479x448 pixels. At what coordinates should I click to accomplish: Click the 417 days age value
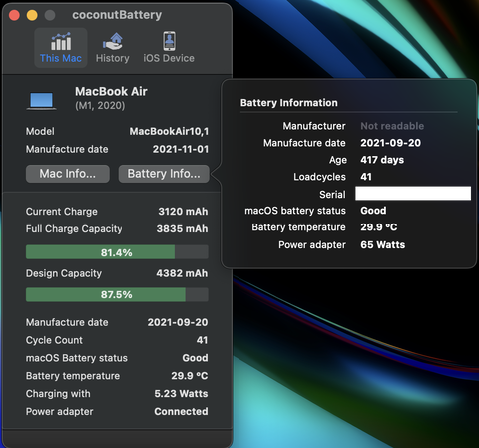[x=382, y=160]
